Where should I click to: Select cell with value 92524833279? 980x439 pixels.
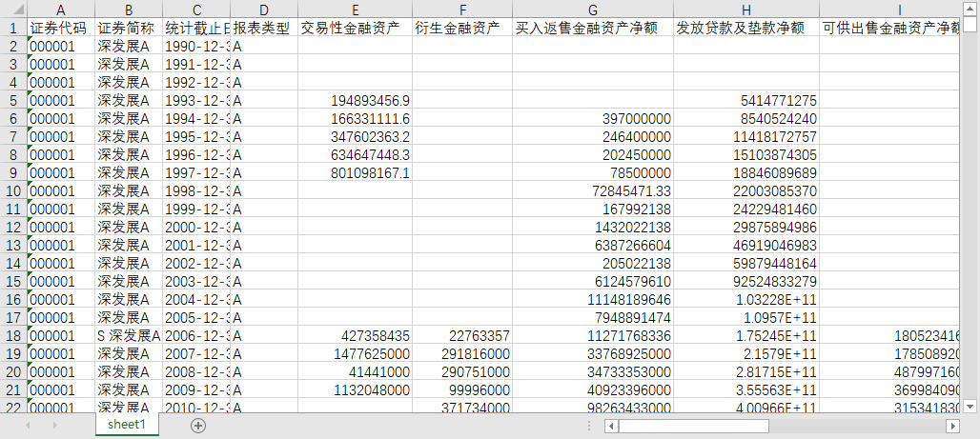[746, 281]
